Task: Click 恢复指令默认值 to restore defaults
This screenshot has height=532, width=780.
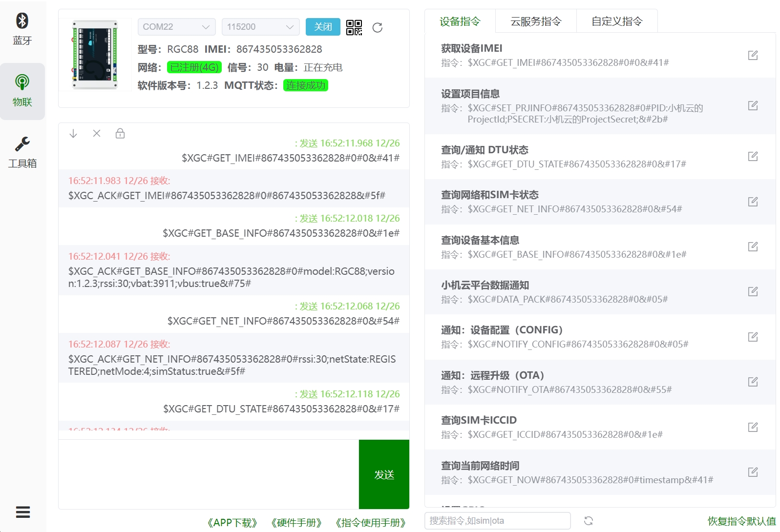Action: coord(741,521)
